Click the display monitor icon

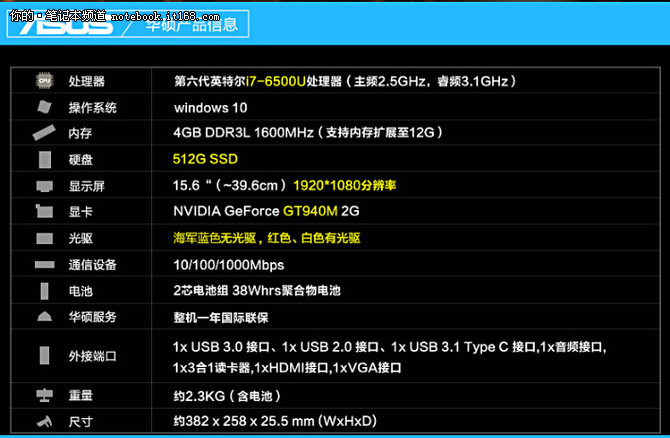[x=44, y=186]
